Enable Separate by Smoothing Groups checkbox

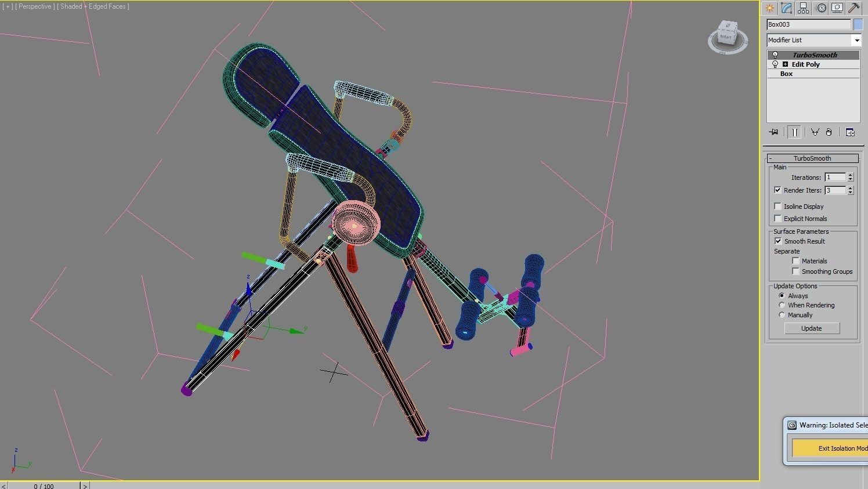tap(795, 271)
